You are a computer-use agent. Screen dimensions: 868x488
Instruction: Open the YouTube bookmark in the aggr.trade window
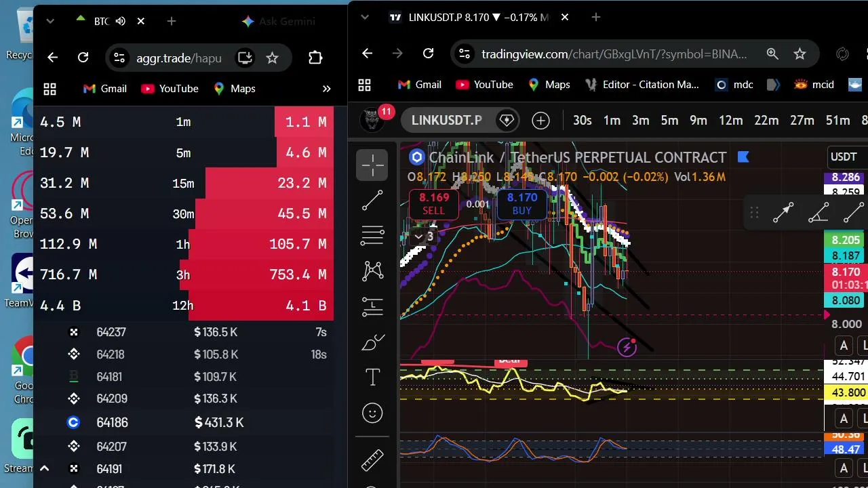click(x=170, y=89)
